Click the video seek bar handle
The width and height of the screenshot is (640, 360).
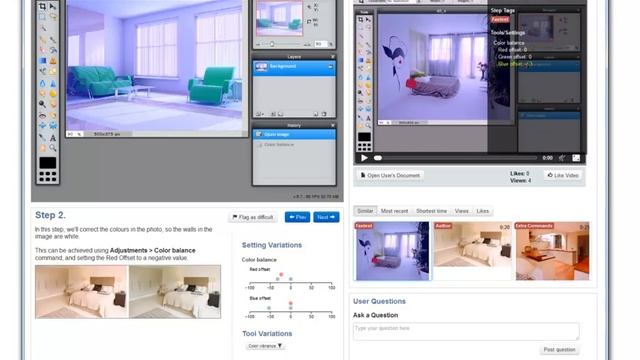pos(378,158)
